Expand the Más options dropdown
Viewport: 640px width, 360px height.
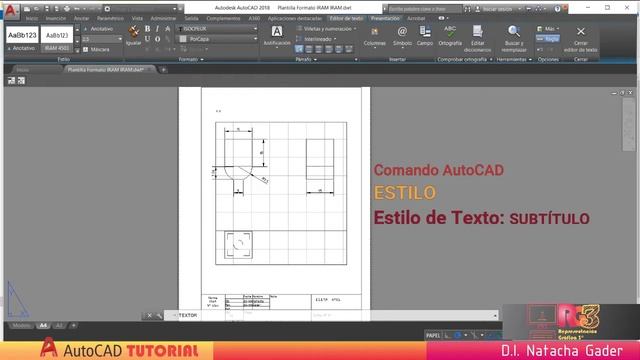[548, 29]
